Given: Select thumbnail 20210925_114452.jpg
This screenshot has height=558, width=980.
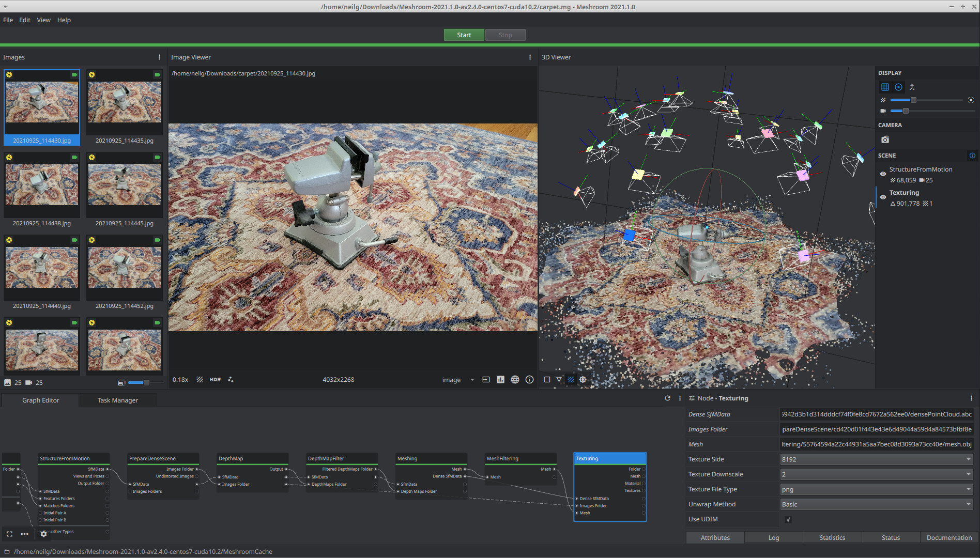Looking at the screenshot, I should coord(125,273).
